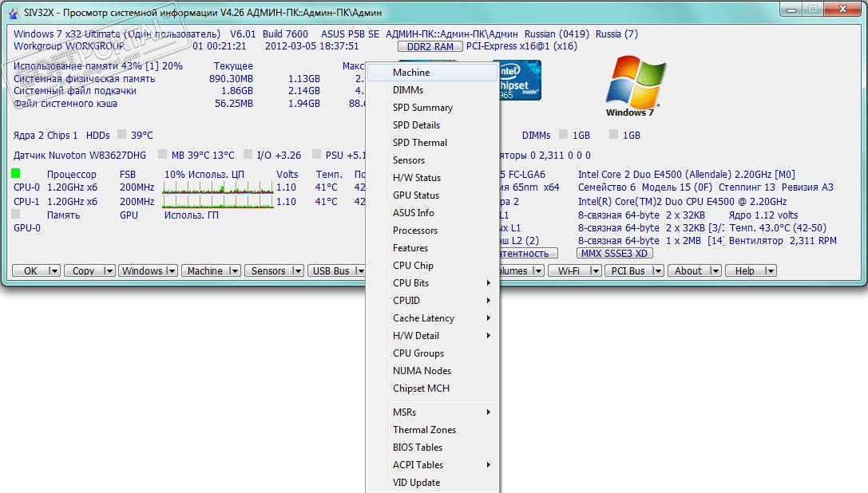This screenshot has height=493, width=868.
Task: Open the PCI Bus button dropdown arrow
Action: pyautogui.click(x=657, y=270)
